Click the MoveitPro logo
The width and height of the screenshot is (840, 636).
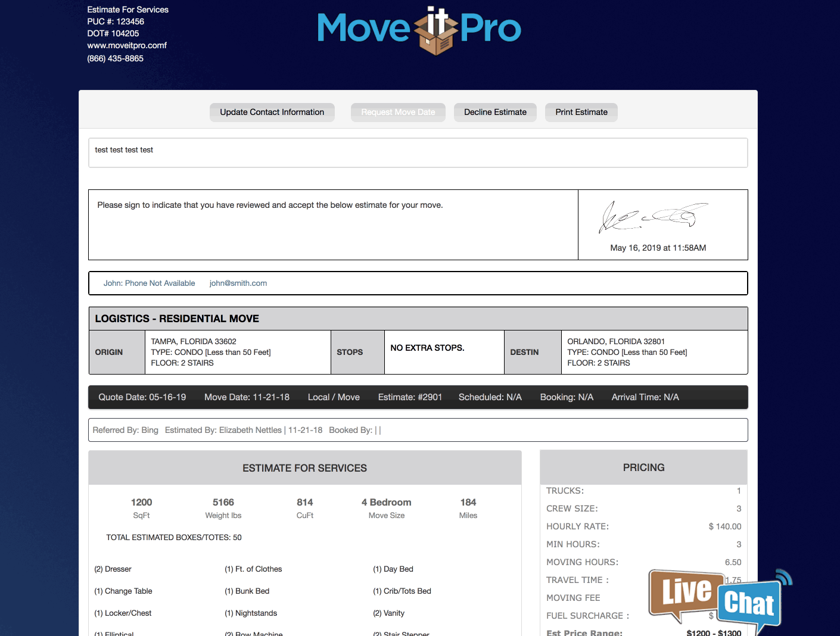point(419,30)
